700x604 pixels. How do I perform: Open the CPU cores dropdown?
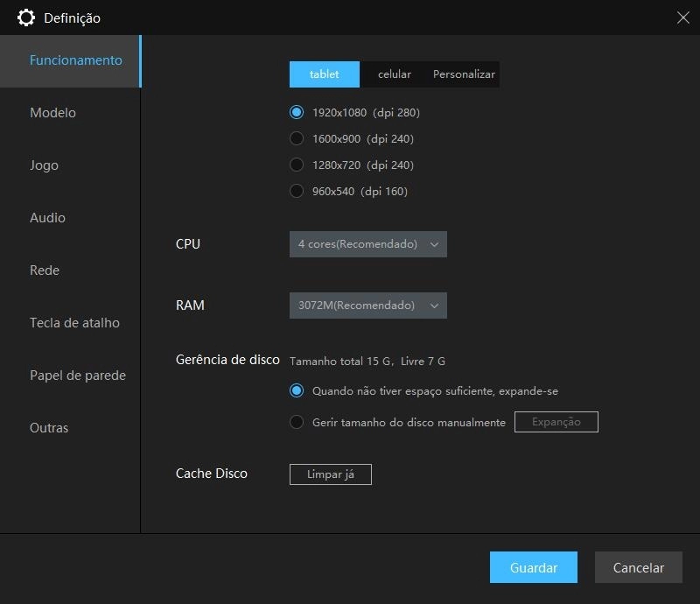pyautogui.click(x=367, y=244)
